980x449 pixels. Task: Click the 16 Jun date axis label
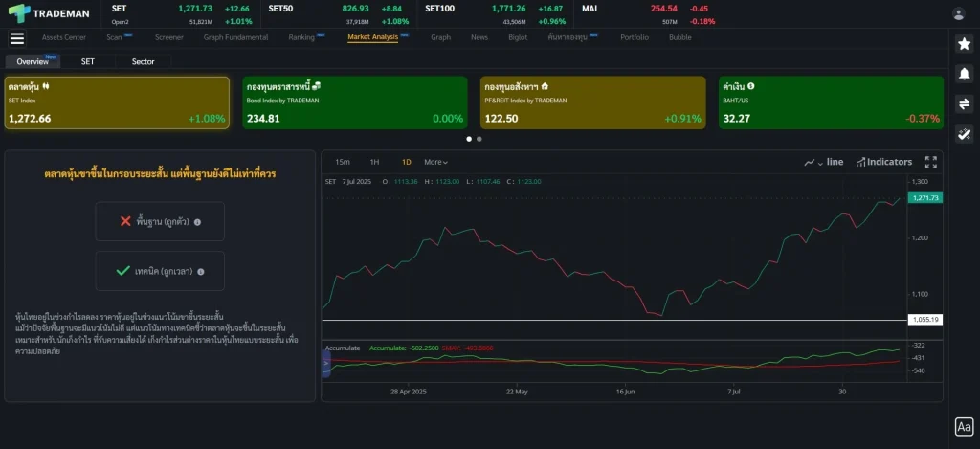pyautogui.click(x=625, y=392)
